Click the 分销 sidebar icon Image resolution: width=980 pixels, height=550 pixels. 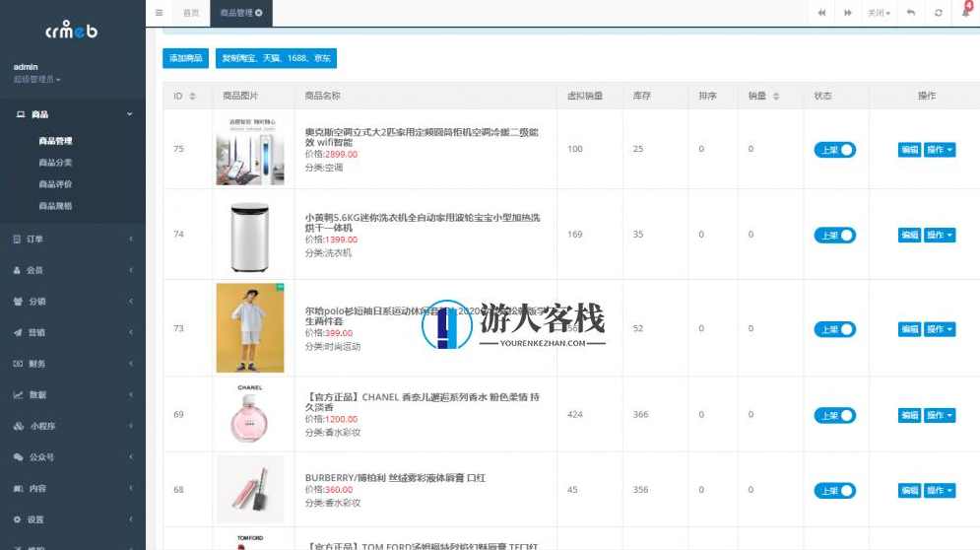click(18, 301)
